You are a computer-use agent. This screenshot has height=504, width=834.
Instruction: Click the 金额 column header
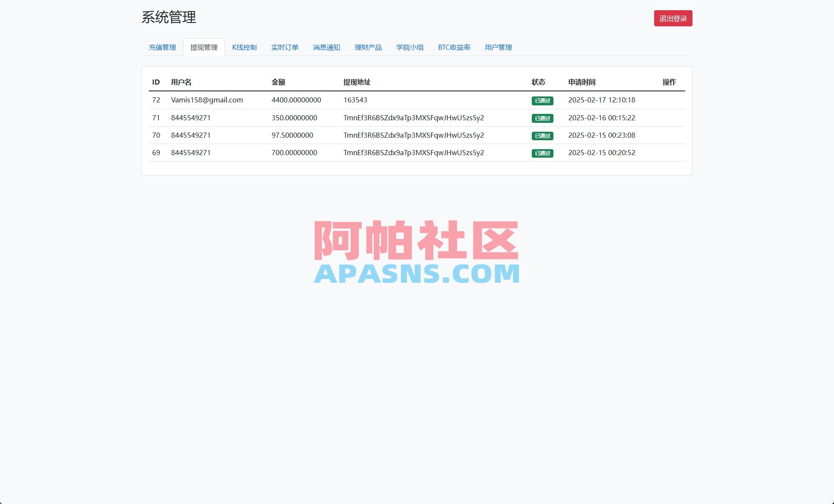[x=278, y=82]
